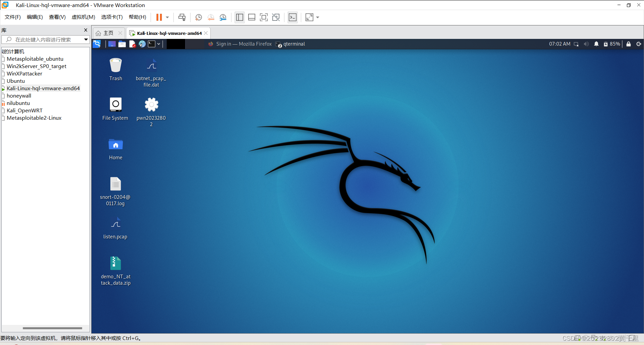Open the power options dropdown arrow
This screenshot has width=644, height=345.
click(167, 17)
